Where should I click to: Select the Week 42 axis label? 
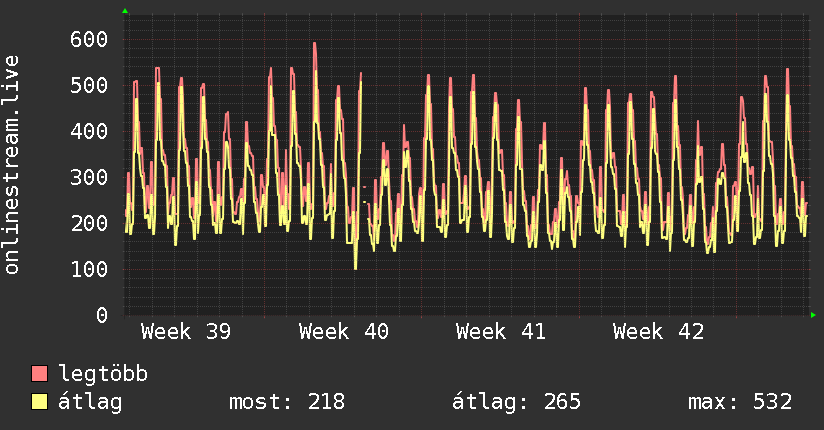coord(658,331)
